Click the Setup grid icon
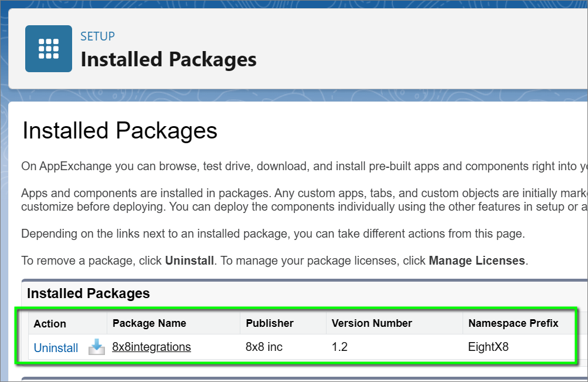Screen dimensions: 588x382 pyautogui.click(x=48, y=49)
